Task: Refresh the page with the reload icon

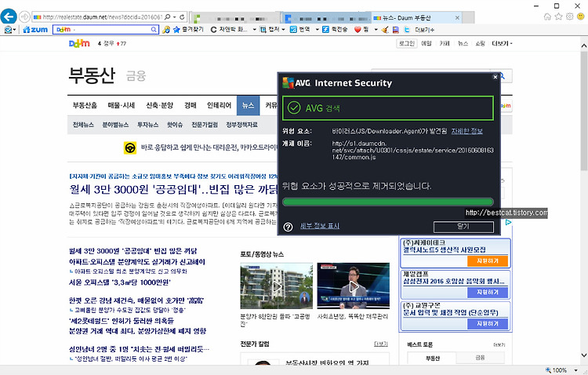Action: [x=182, y=17]
